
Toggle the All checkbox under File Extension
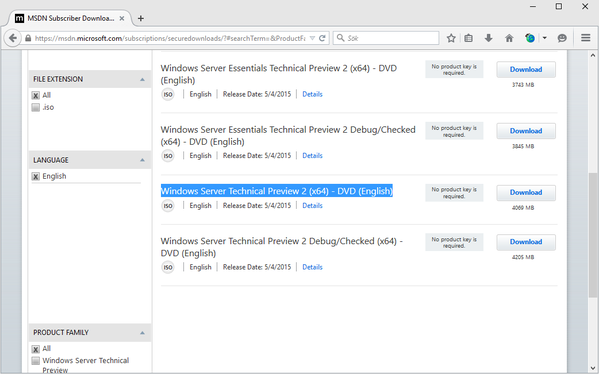[36, 96]
